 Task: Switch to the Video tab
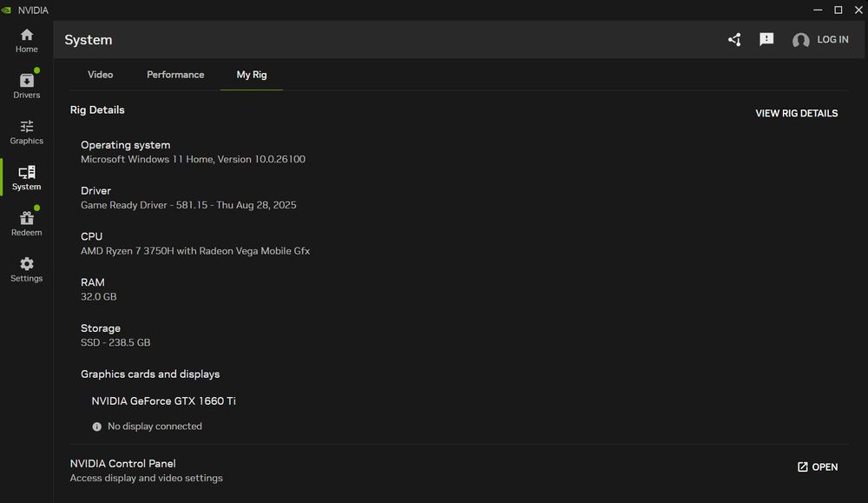(x=101, y=75)
